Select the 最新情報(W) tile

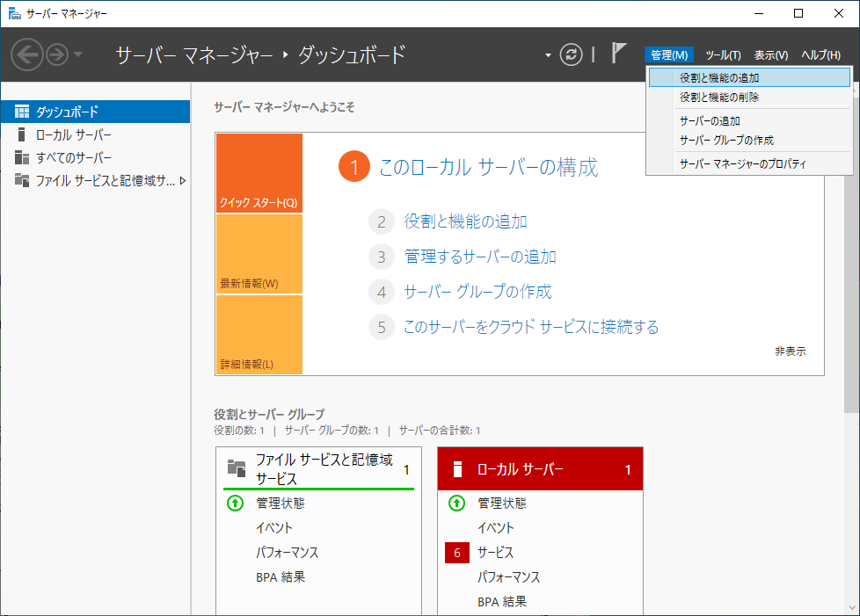259,254
